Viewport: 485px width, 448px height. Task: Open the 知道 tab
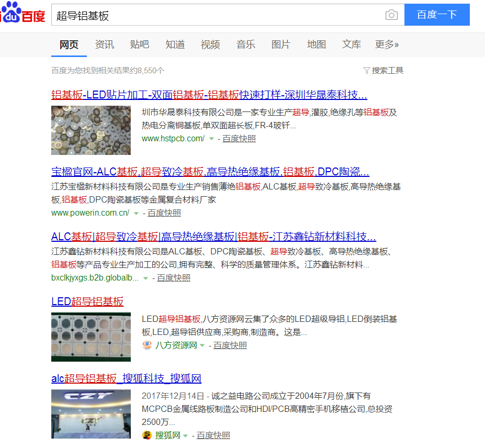click(175, 44)
